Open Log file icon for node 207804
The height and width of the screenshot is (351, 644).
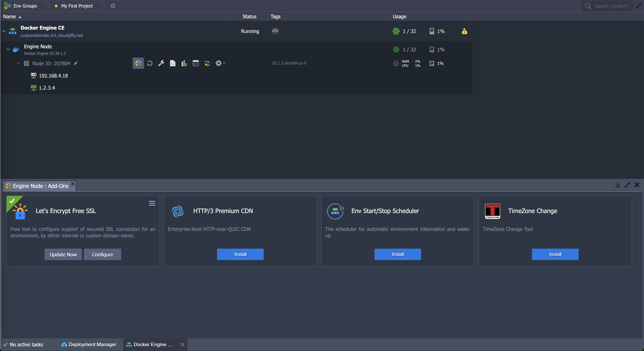pyautogui.click(x=173, y=63)
